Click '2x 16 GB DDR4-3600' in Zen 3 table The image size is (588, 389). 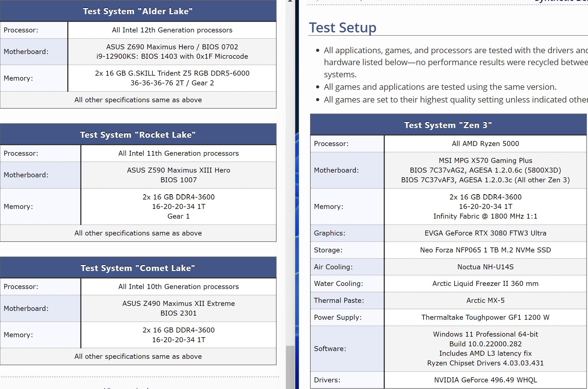tap(486, 197)
